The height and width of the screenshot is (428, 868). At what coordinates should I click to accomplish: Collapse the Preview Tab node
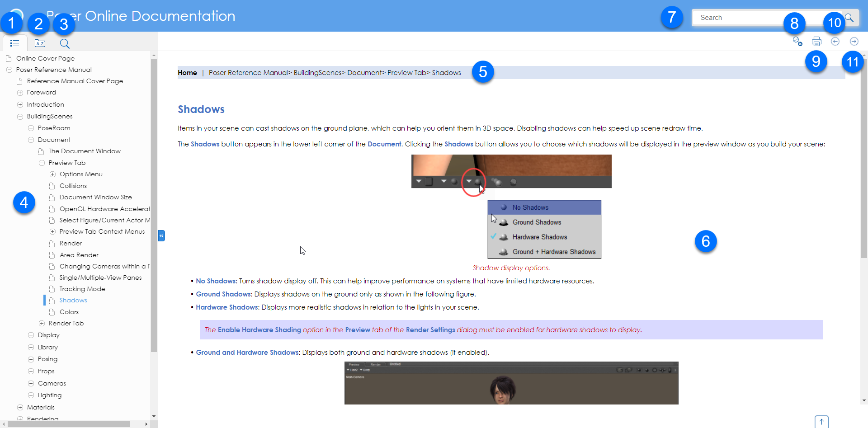pyautogui.click(x=42, y=163)
